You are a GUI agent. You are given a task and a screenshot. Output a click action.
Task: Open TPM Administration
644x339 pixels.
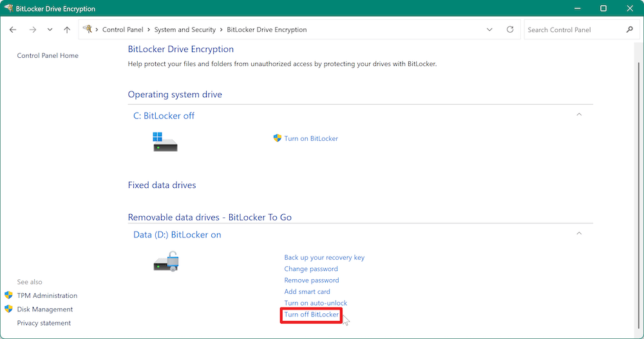(x=47, y=295)
